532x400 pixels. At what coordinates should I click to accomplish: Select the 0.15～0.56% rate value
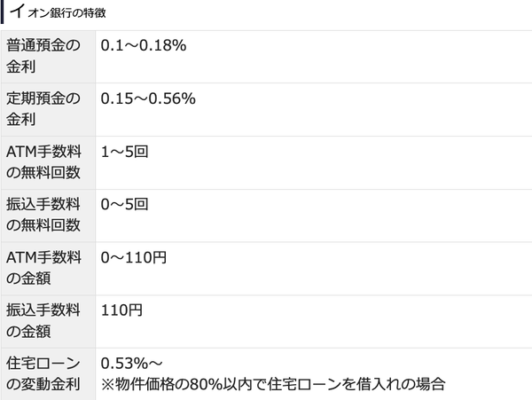[x=147, y=98]
